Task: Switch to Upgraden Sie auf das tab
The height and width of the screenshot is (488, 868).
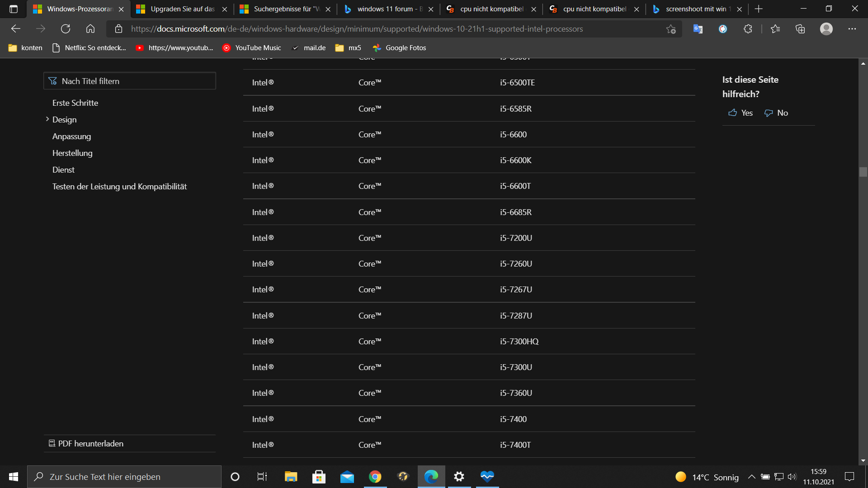Action: click(x=182, y=9)
